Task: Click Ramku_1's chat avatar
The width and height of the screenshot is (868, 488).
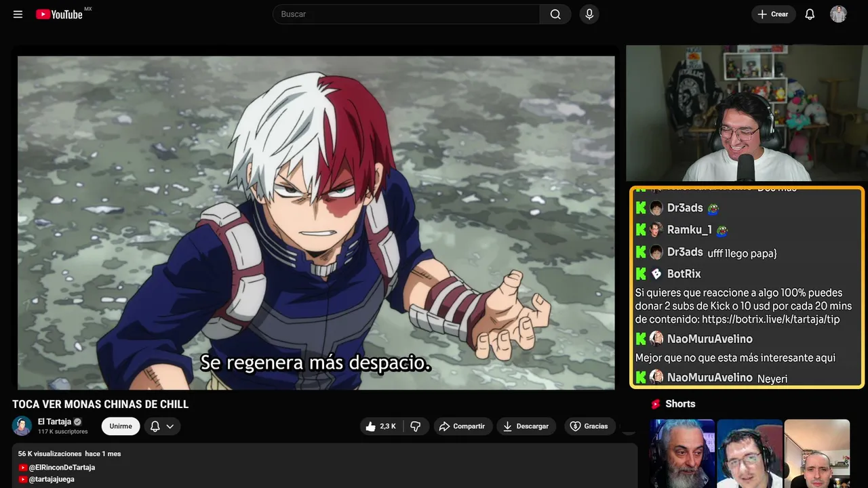Action: pyautogui.click(x=656, y=230)
